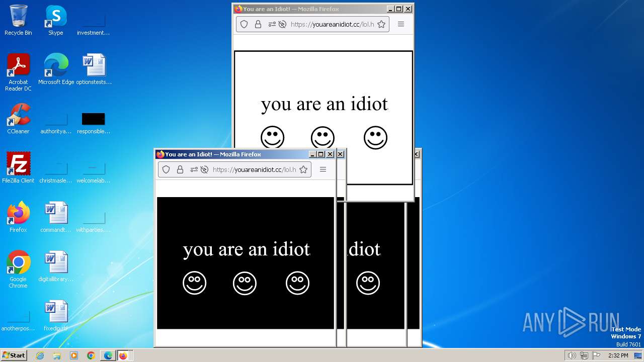Launch Firefox desktop shortcut
The width and height of the screenshot is (644, 362).
click(18, 217)
